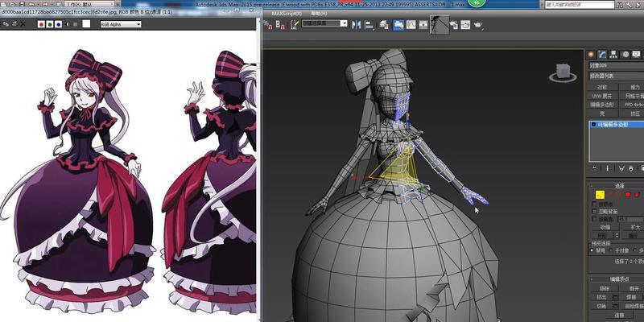Screen dimensions: 644x322
Task: Select the Edge sub-object level icon
Action: point(610,195)
